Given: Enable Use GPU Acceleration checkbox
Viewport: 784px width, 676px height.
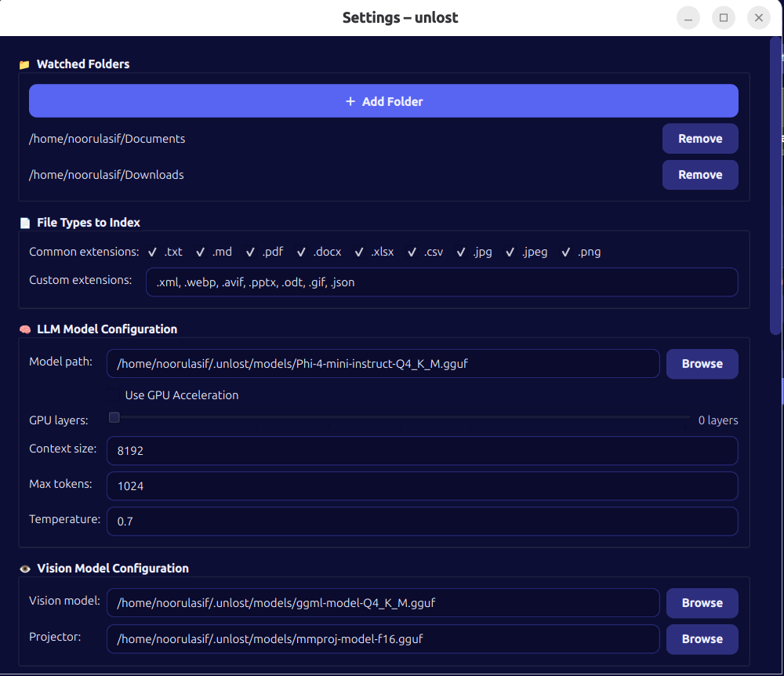Looking at the screenshot, I should tap(114, 395).
